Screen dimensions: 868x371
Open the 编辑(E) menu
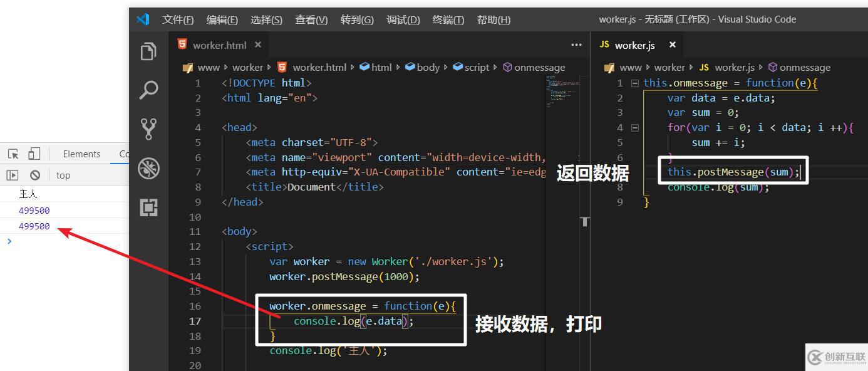[x=222, y=19]
